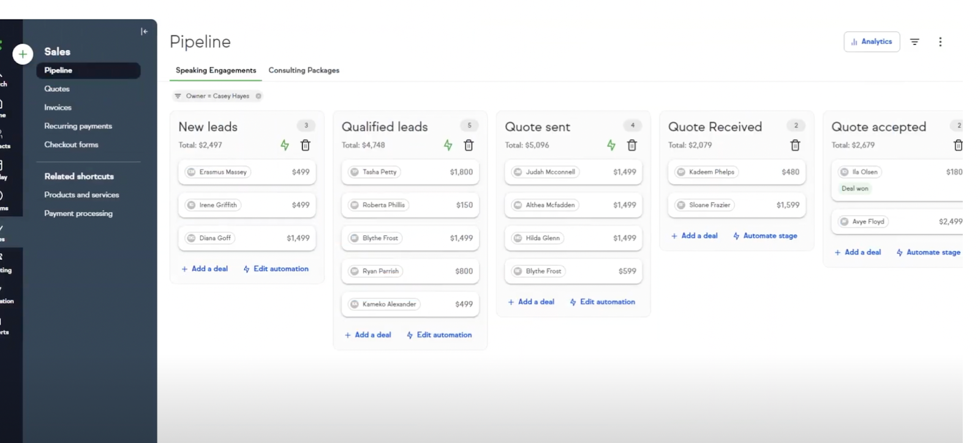Click Sloane Frazier contact avatar icon

pos(681,205)
